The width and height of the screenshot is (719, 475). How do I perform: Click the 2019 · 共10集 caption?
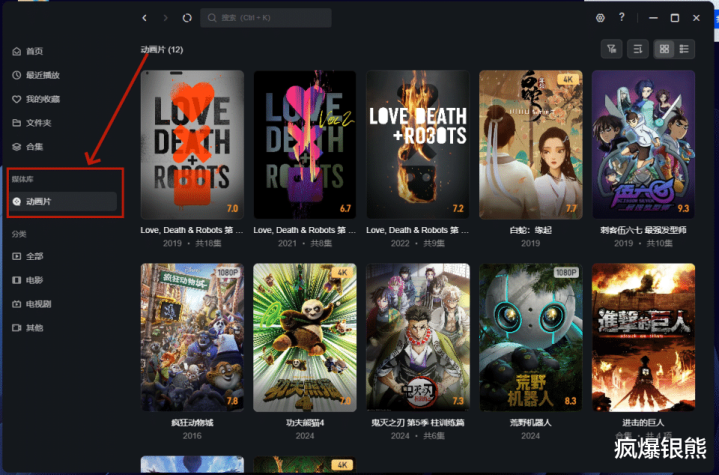point(643,243)
